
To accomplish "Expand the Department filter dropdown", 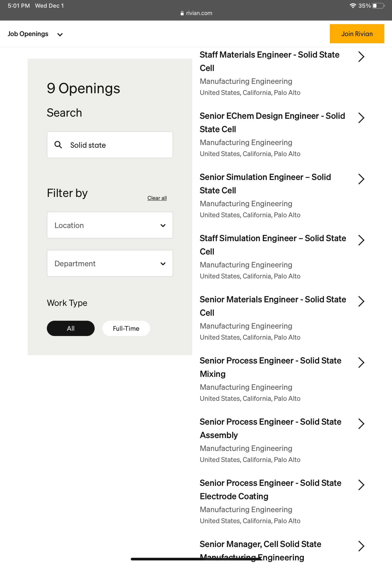I will (x=110, y=263).
